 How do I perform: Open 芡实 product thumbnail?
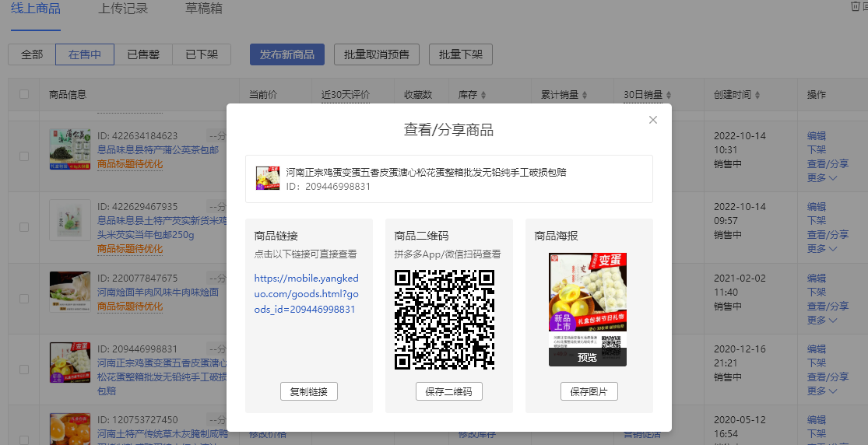pos(70,220)
